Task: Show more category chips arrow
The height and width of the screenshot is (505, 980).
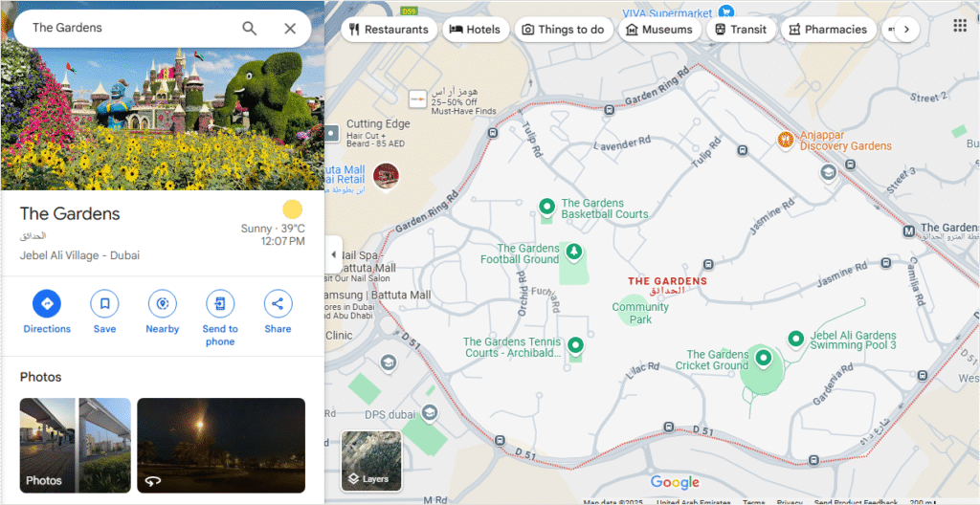Action: (x=907, y=30)
